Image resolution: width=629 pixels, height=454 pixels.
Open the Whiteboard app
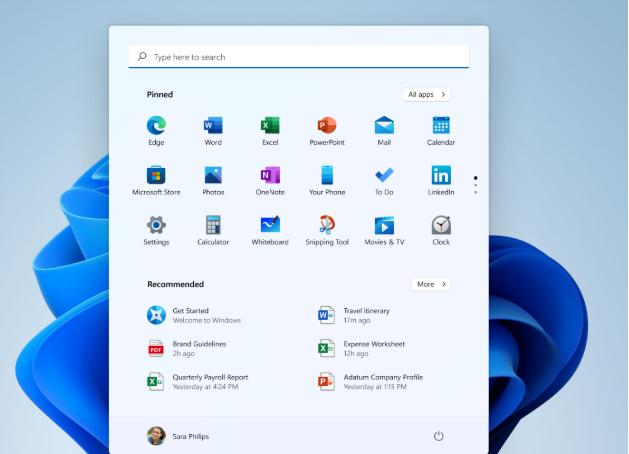(270, 225)
